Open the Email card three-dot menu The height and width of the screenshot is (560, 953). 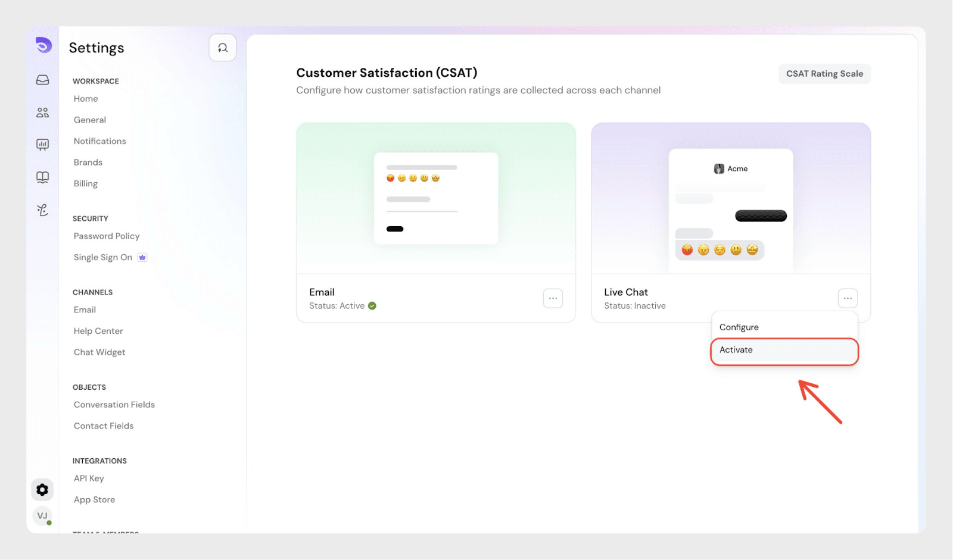[553, 298]
